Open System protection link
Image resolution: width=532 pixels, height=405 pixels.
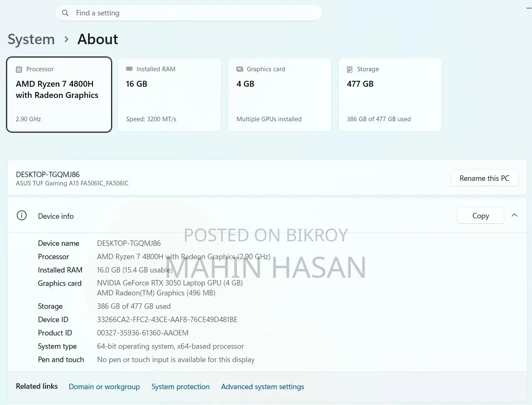[x=180, y=387]
